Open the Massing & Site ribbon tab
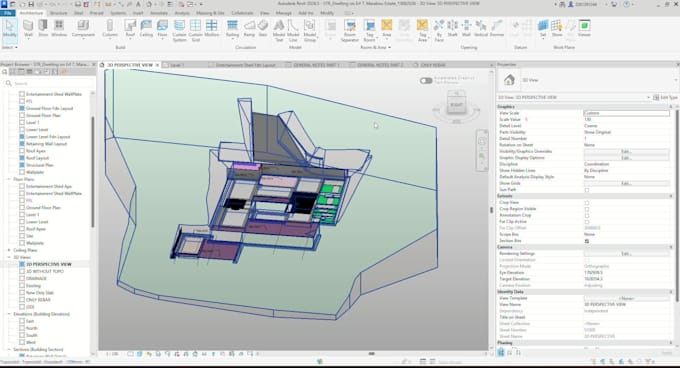Image resolution: width=680 pixels, height=368 pixels. tap(210, 13)
